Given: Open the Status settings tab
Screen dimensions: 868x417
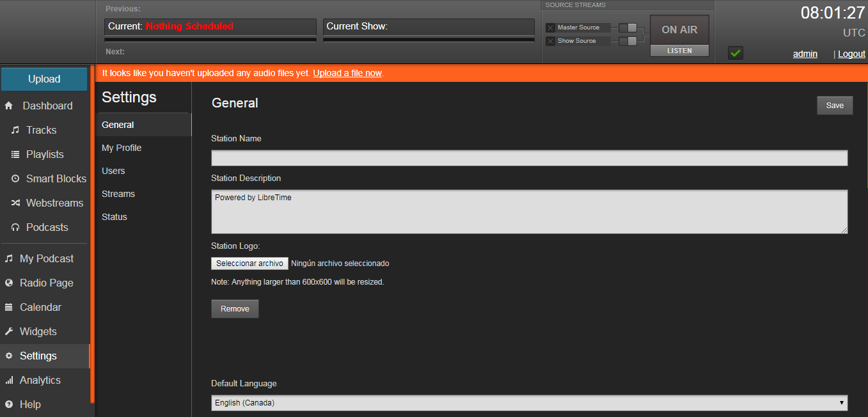Looking at the screenshot, I should [143, 217].
